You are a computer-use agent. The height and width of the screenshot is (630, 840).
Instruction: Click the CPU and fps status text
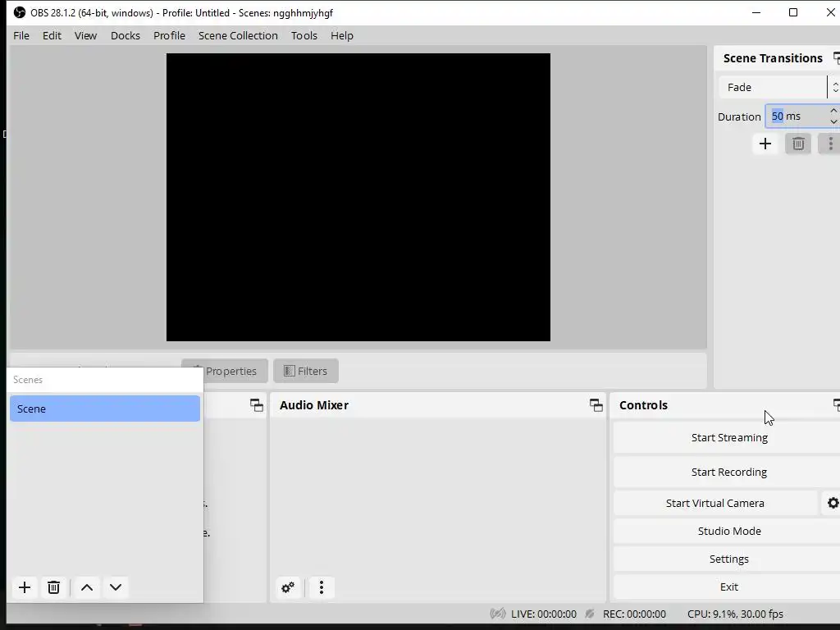point(736,614)
